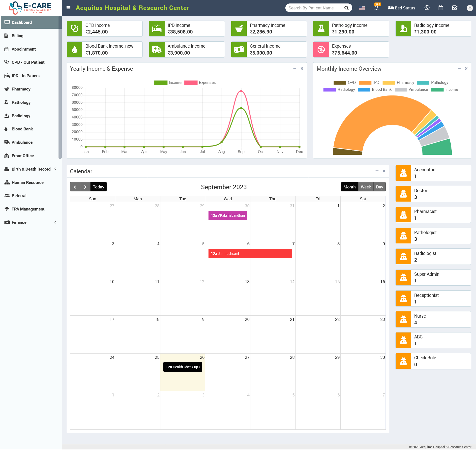This screenshot has width=476, height=450.
Task: Open the notifications bell in the header
Action: 376,8
